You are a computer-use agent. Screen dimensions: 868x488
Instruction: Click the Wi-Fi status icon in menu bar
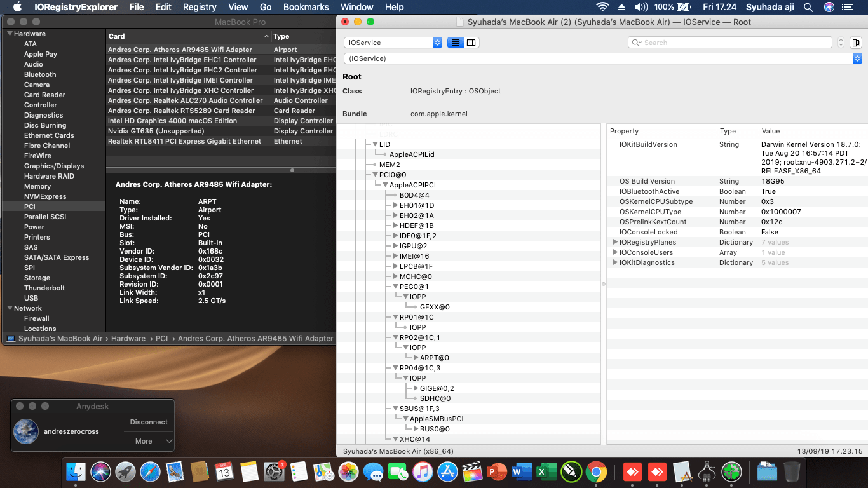tap(602, 7)
